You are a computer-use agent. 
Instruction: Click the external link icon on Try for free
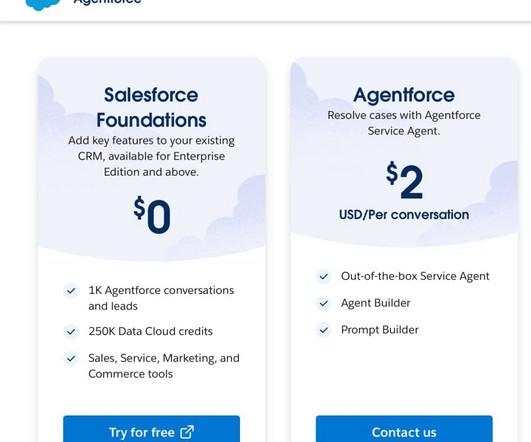tap(187, 432)
